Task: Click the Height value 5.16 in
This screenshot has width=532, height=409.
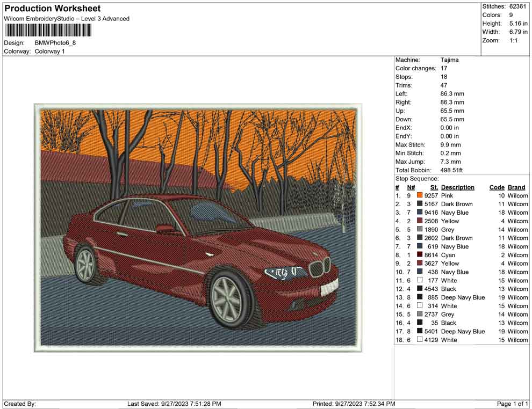Action: coord(519,24)
